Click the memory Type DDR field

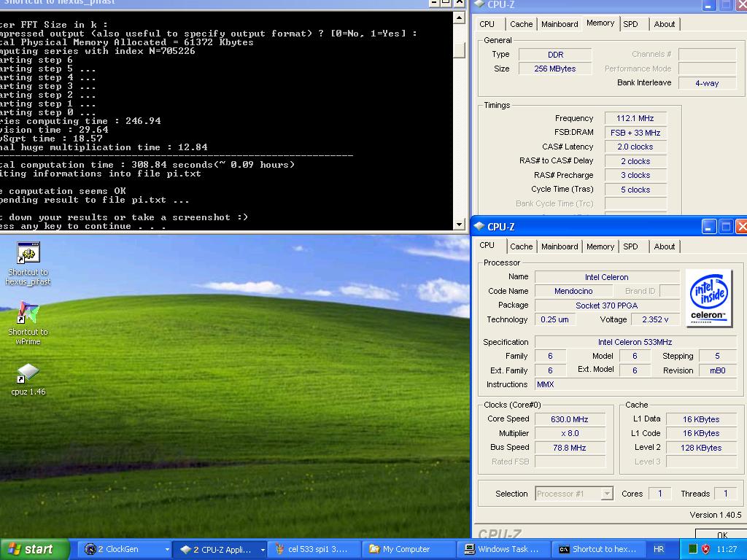(555, 55)
